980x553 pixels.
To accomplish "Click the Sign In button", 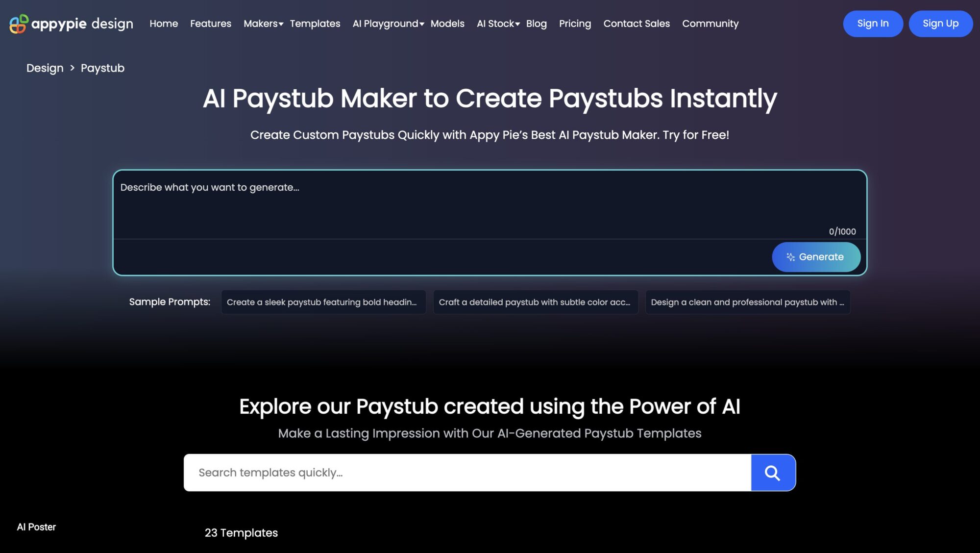I will tap(873, 24).
